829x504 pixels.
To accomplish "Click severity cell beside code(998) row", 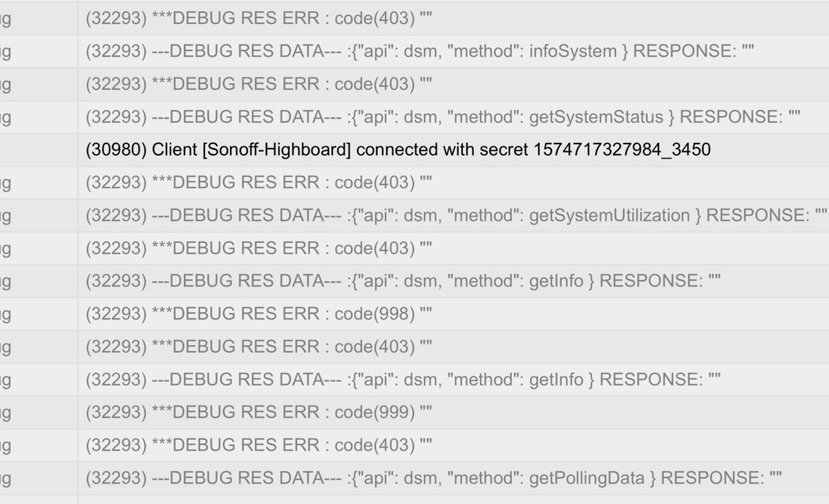I will click(39, 314).
